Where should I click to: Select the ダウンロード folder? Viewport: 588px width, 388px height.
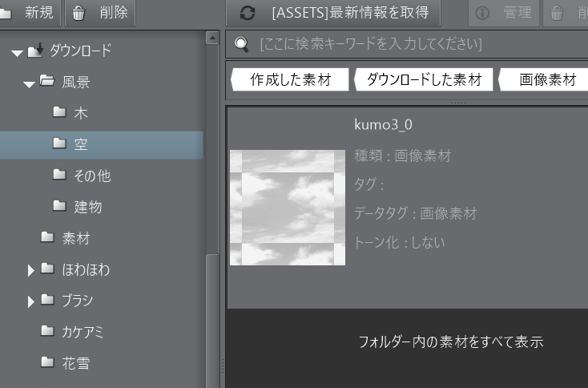point(80,51)
